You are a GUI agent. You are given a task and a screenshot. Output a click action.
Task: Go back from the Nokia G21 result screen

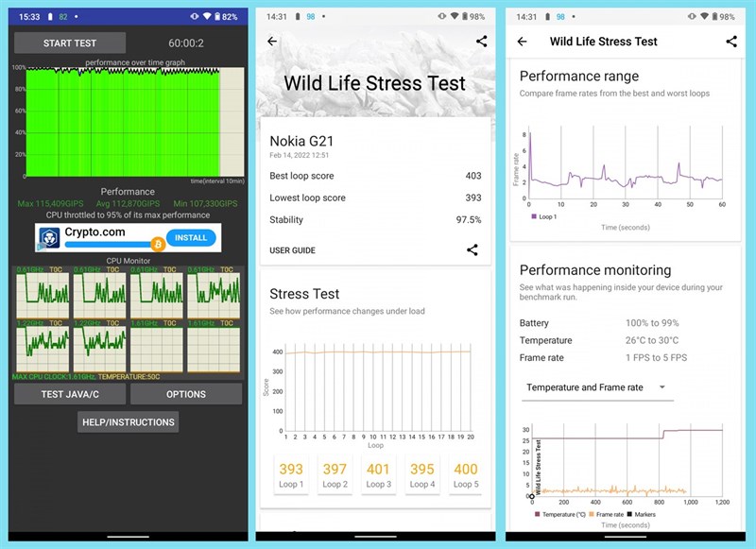pos(272,42)
